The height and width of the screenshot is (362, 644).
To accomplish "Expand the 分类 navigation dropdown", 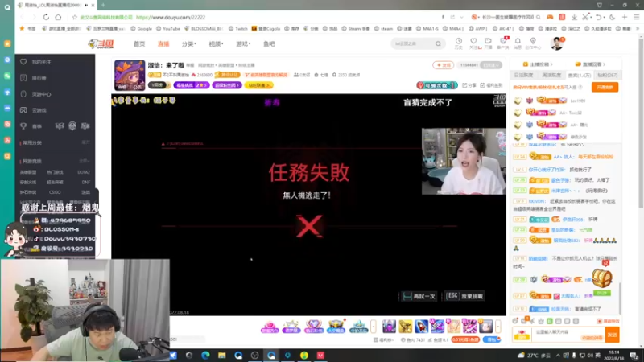I will [x=189, y=44].
